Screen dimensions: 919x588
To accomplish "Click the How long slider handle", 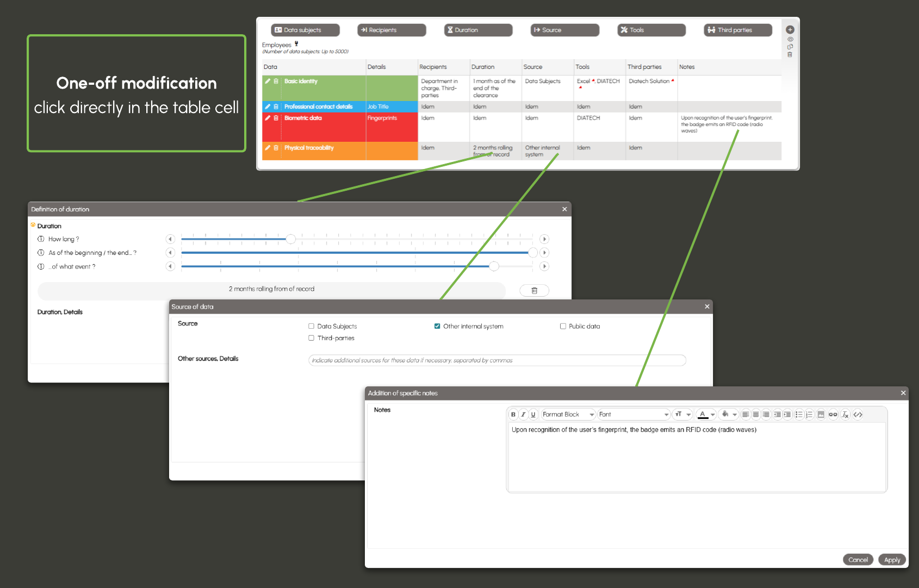I will (x=291, y=239).
